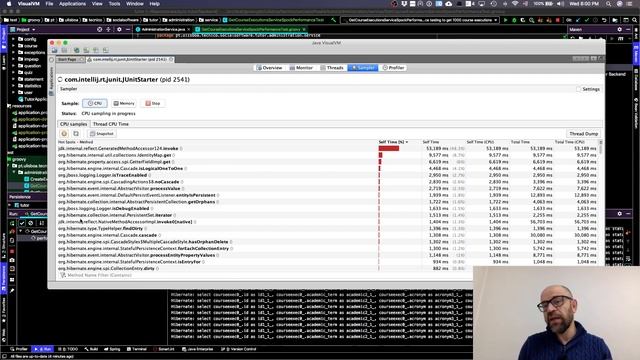Stop the sampler
The width and height of the screenshot is (640, 360).
(153, 103)
